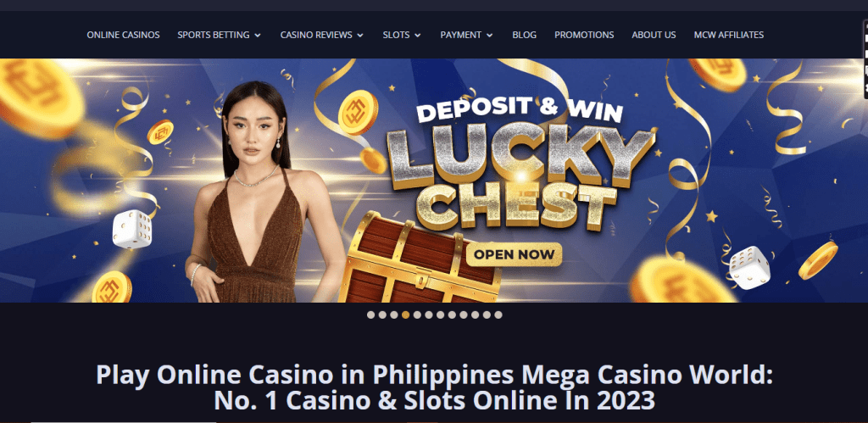Screen dimensions: 868x423
Task: Open the floating side widget on right edge
Action: click(x=865, y=59)
